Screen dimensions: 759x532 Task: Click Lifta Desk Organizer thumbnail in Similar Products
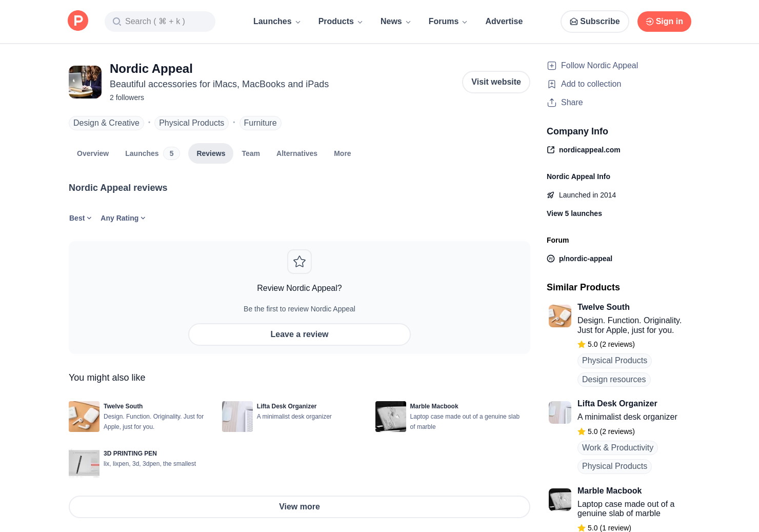point(560,412)
